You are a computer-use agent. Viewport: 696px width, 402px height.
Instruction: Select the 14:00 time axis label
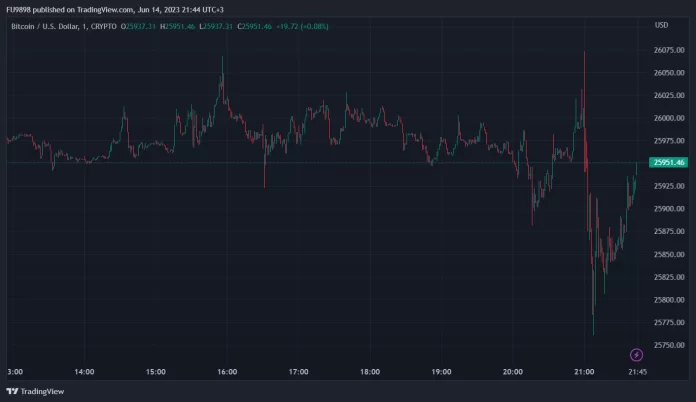click(84, 372)
